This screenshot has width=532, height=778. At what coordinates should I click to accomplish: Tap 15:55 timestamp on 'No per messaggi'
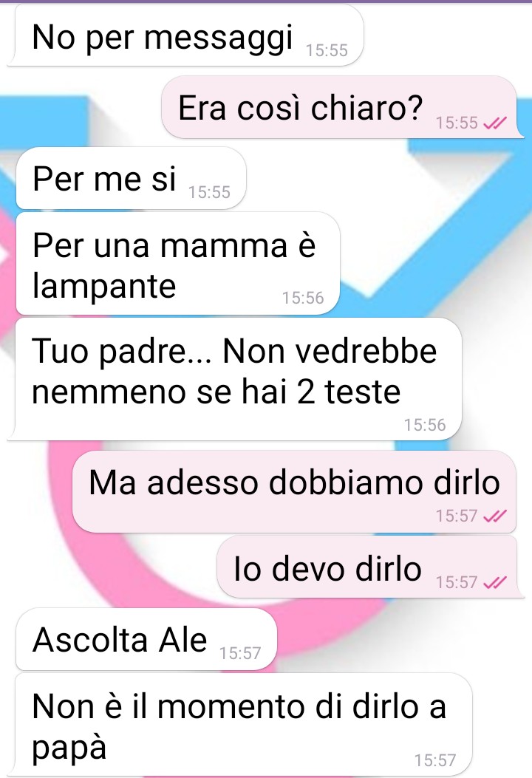(x=327, y=50)
